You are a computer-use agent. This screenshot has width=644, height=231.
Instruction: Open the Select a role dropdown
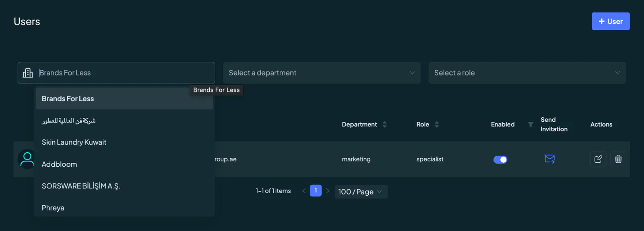pyautogui.click(x=527, y=73)
